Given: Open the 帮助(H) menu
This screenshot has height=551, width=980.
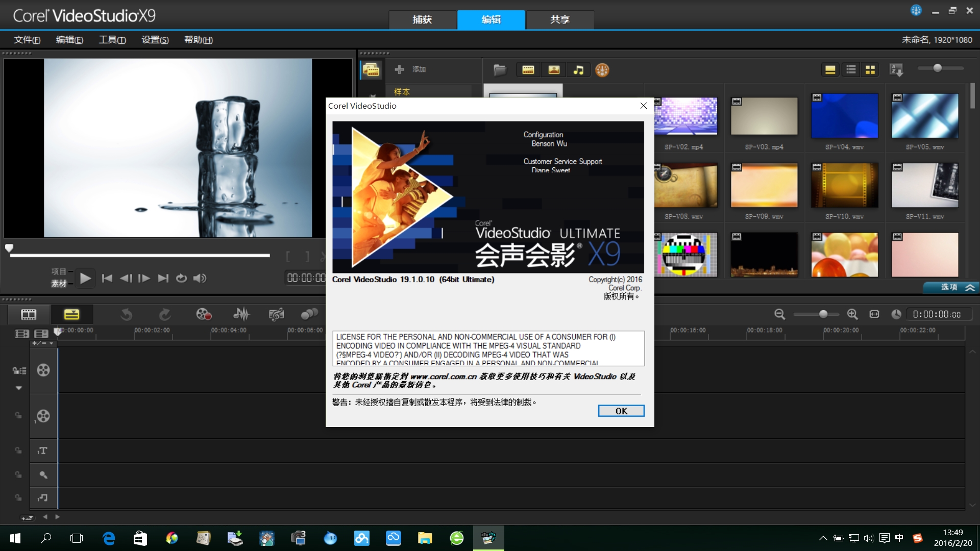Looking at the screenshot, I should 199,40.
